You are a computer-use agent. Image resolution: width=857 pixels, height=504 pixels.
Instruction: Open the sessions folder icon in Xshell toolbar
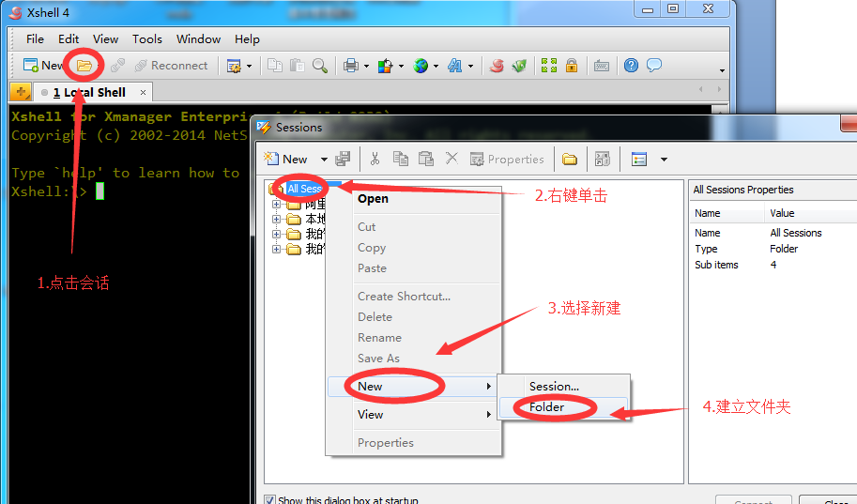(x=84, y=66)
